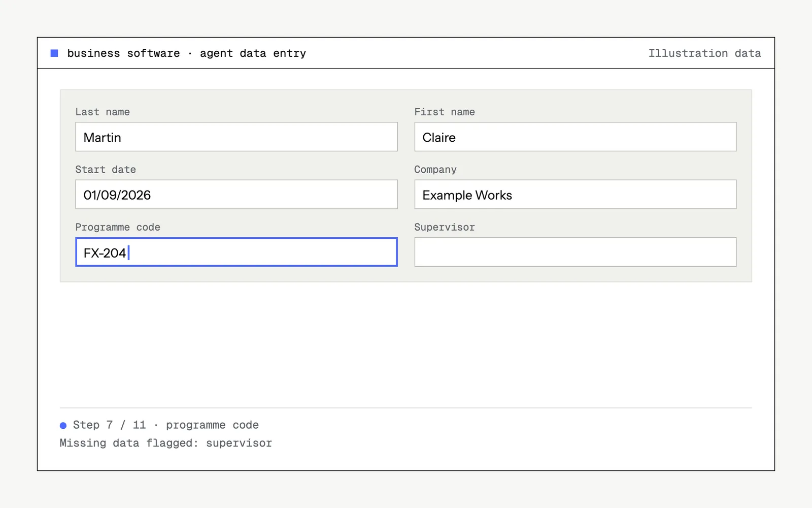Click the 'Last name' field label
This screenshot has width=812, height=508.
(x=103, y=112)
